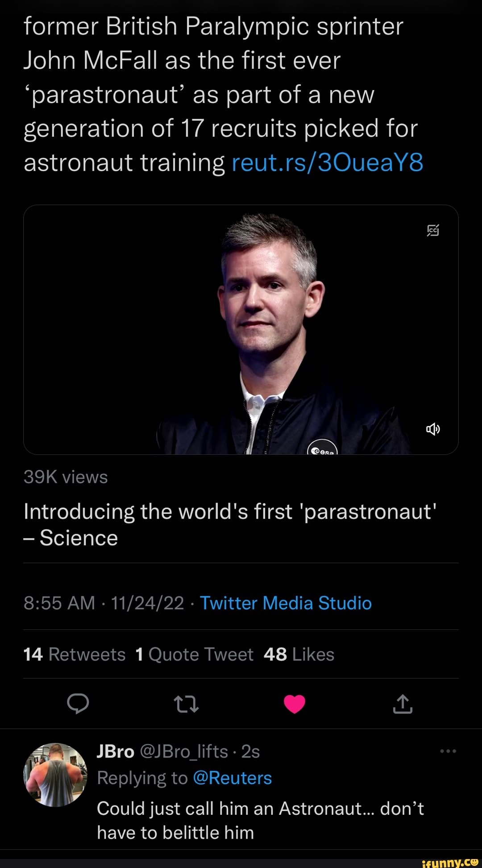Click the reply speech bubble icon

tap(78, 704)
